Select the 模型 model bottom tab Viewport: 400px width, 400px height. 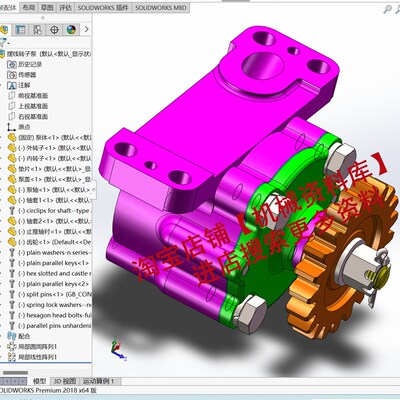click(40, 381)
